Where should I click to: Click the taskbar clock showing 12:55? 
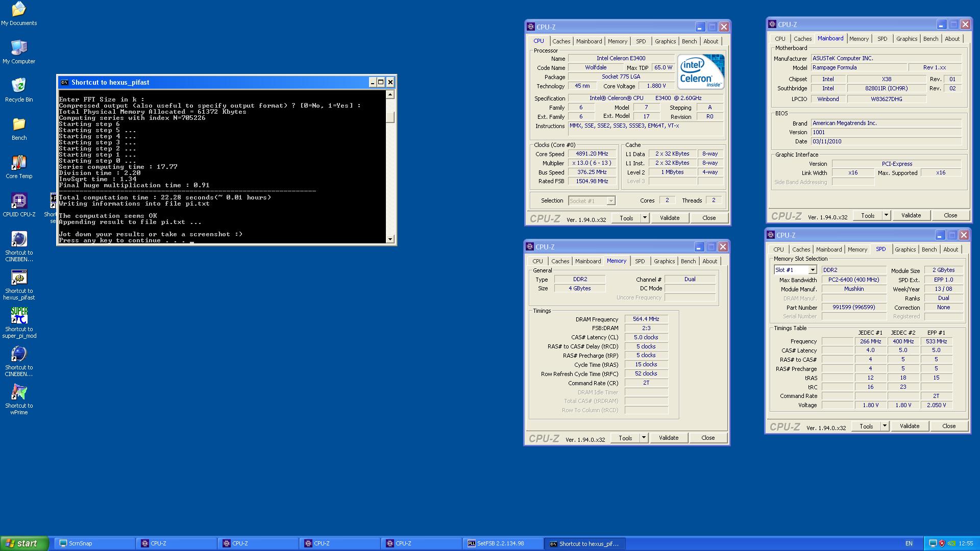click(966, 543)
